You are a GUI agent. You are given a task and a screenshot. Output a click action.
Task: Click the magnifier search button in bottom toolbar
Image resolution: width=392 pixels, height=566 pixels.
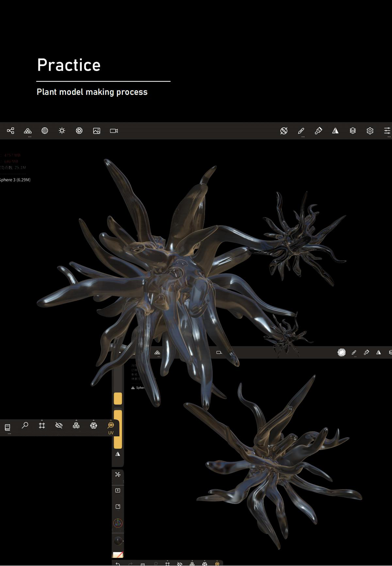pos(25,425)
